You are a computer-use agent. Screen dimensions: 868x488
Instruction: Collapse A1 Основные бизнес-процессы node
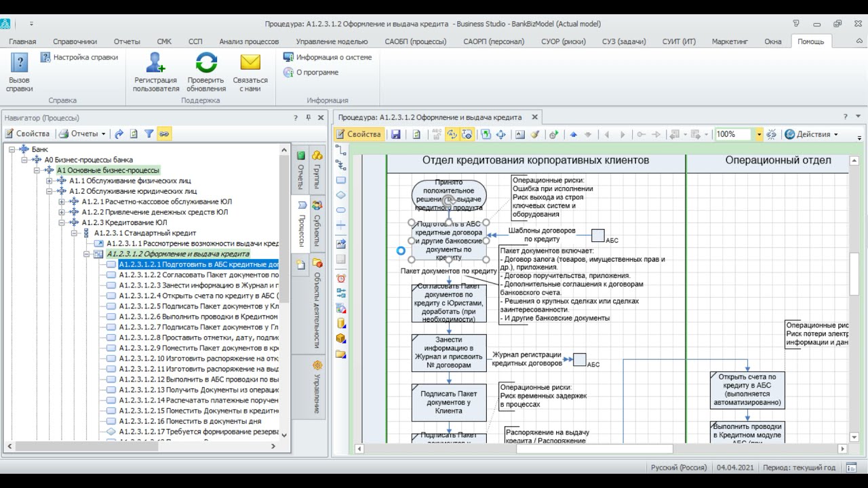pyautogui.click(x=37, y=171)
